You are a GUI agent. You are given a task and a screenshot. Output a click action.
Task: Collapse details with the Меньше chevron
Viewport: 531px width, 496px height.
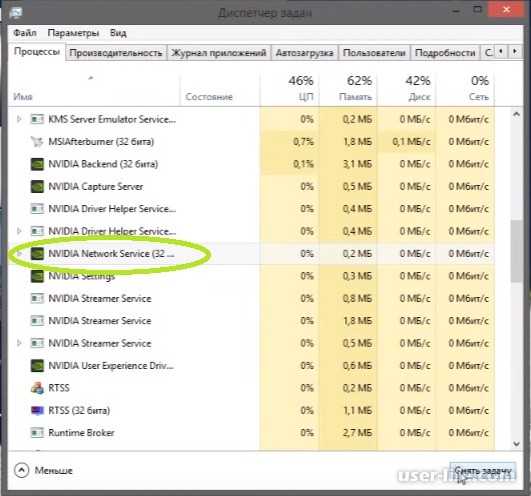(22, 470)
